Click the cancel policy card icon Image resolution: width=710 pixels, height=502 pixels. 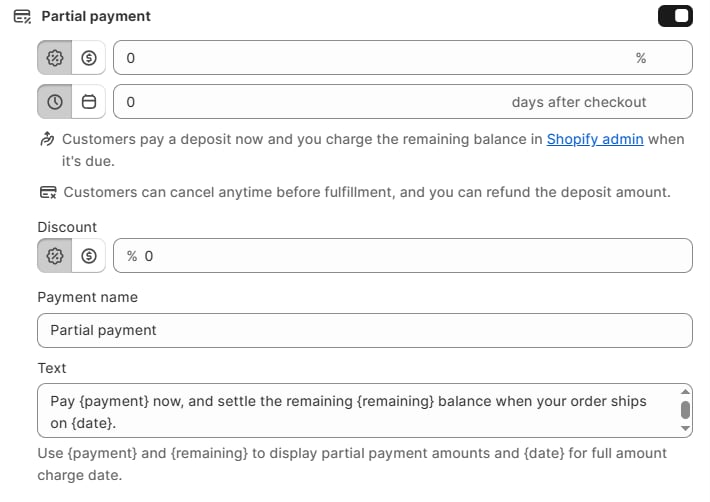tap(47, 192)
